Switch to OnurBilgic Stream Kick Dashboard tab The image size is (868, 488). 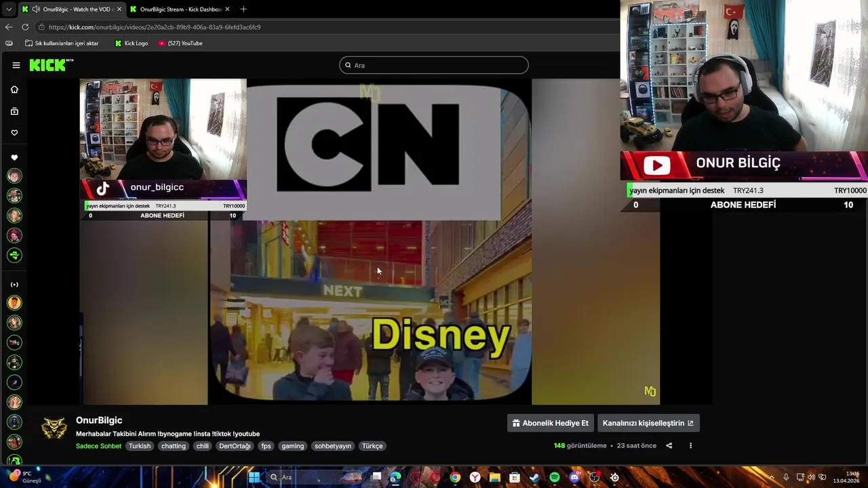(180, 9)
